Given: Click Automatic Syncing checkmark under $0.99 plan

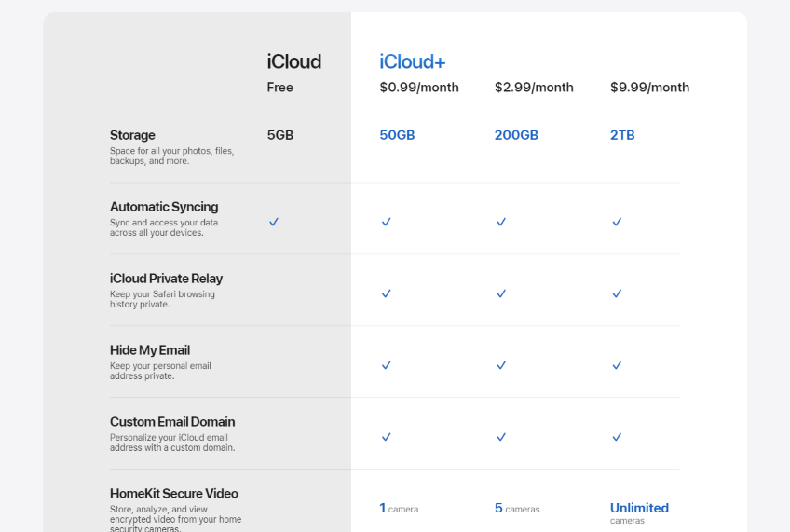Looking at the screenshot, I should click(386, 222).
